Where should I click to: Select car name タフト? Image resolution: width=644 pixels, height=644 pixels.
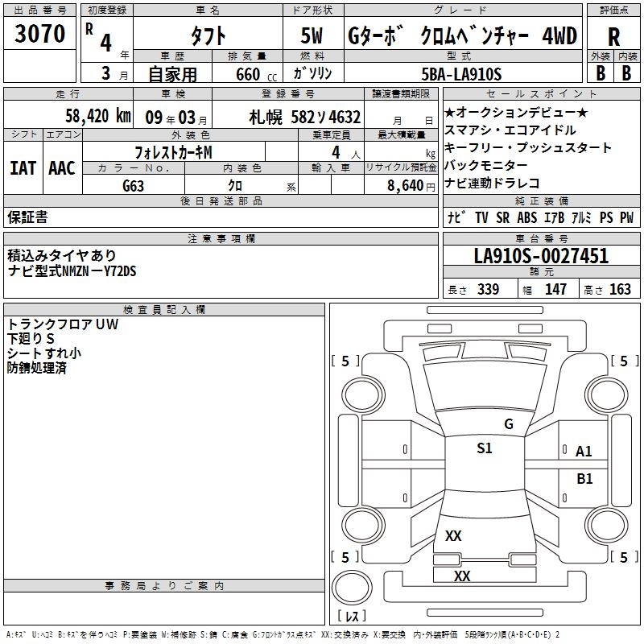pos(208,35)
